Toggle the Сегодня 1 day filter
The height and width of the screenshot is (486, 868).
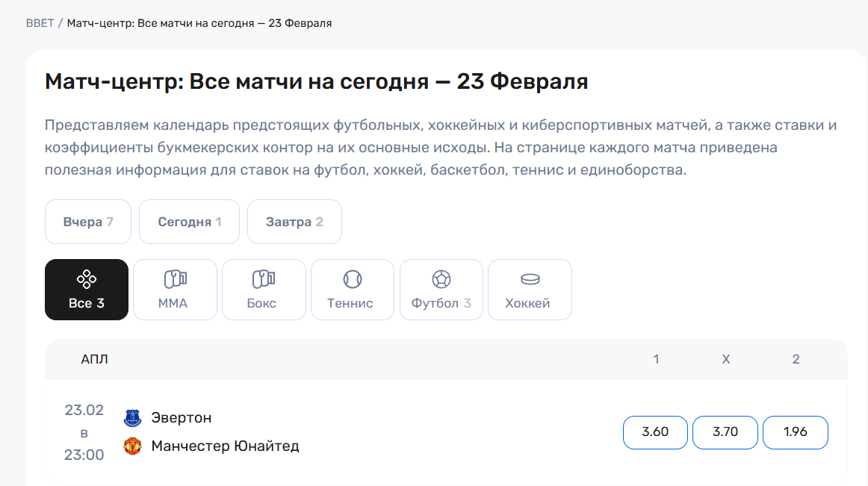click(189, 221)
